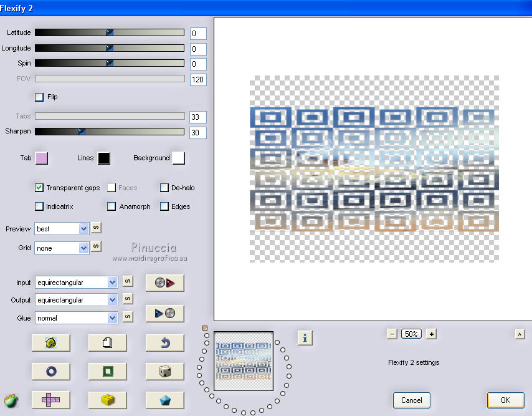Open the Preview quality dropdown
532x416 pixels.
coord(62,229)
